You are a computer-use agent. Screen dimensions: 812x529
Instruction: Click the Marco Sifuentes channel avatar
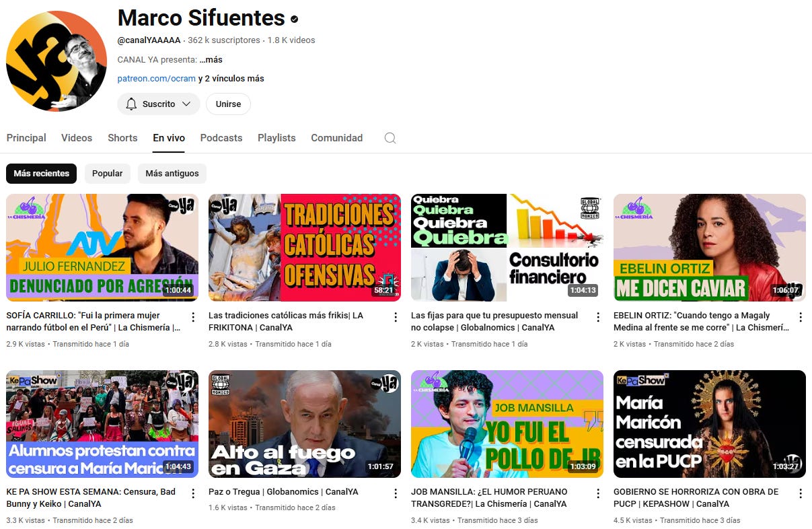pyautogui.click(x=57, y=61)
